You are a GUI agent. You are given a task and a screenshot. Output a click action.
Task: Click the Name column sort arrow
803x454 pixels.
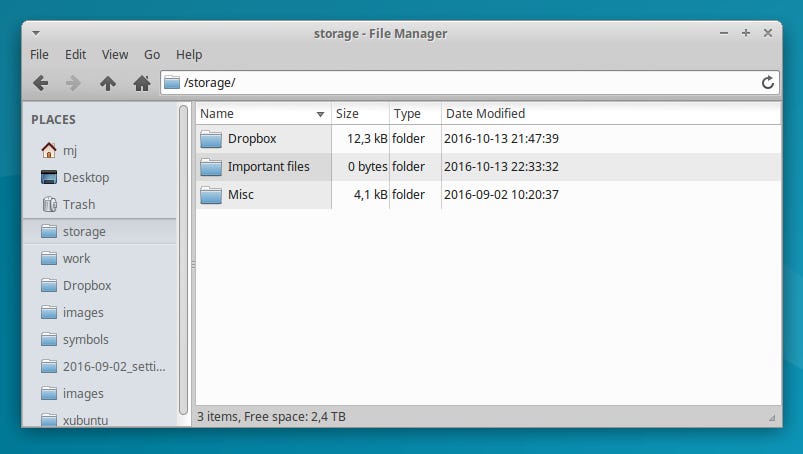click(x=321, y=114)
